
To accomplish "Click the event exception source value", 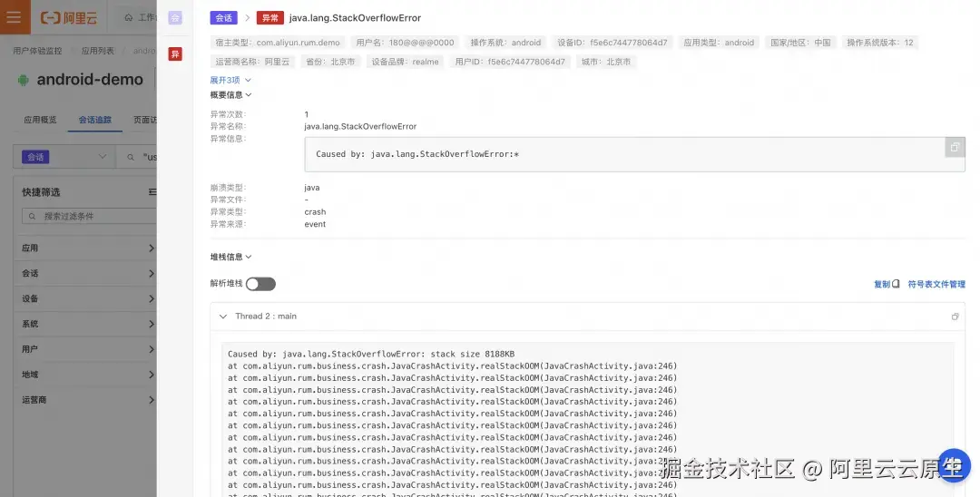I will (x=315, y=224).
